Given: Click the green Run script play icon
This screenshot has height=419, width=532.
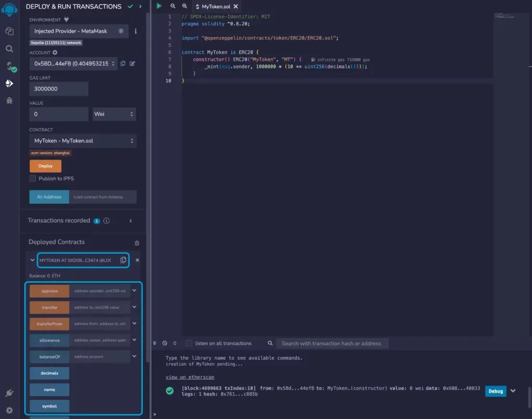Looking at the screenshot, I should (x=159, y=6).
